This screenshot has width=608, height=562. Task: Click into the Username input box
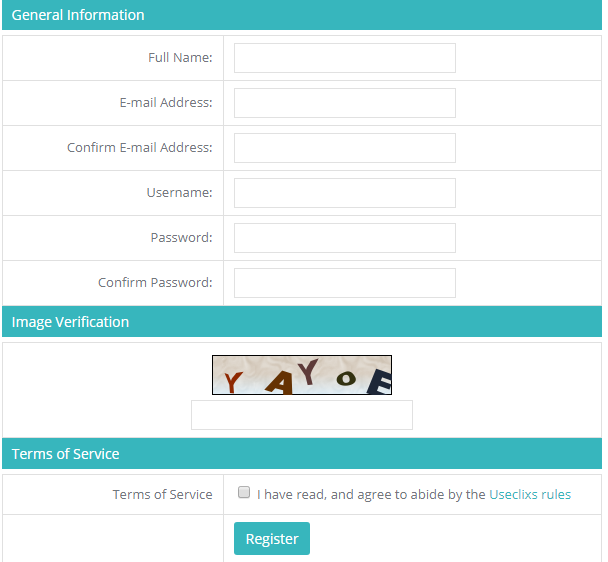(x=344, y=193)
